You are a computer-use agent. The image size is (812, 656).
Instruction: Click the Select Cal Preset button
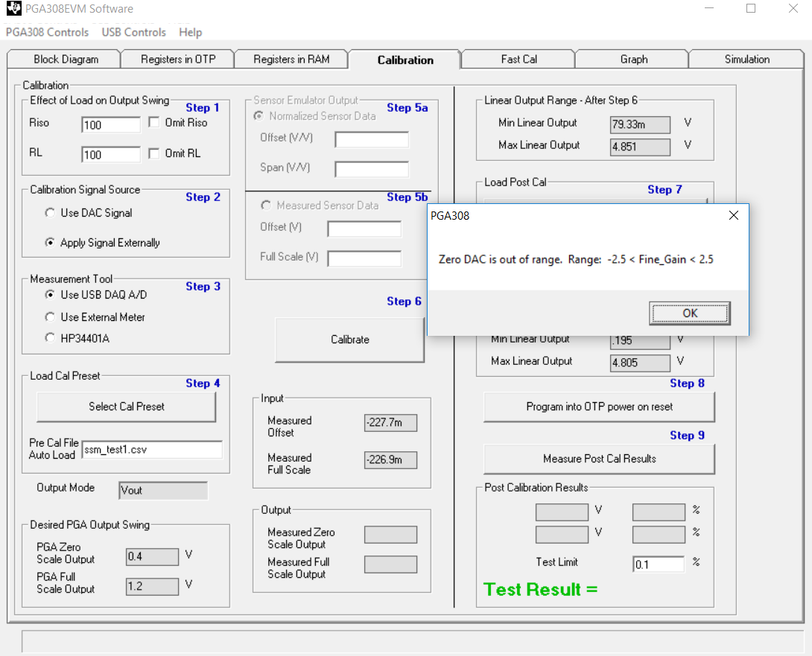127,407
